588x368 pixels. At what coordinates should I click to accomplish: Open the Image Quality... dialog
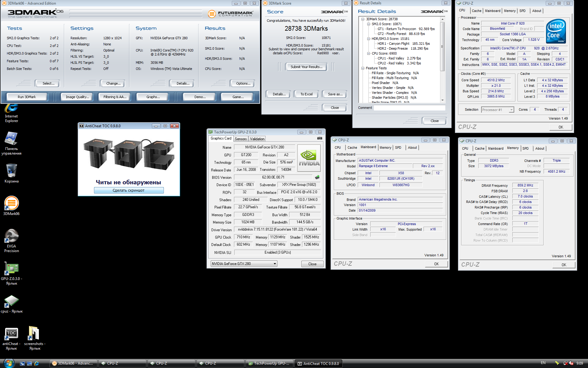tap(77, 97)
